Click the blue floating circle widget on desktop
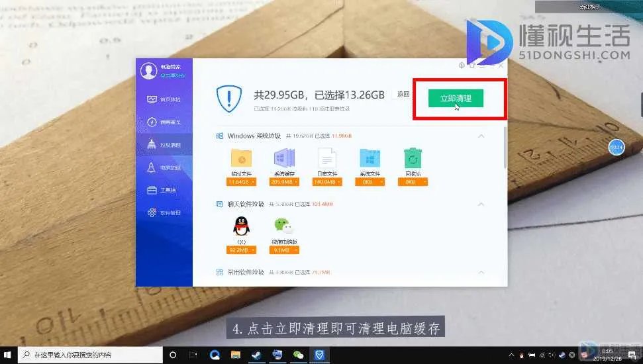Screen dimensions: 643x364 tap(617, 147)
